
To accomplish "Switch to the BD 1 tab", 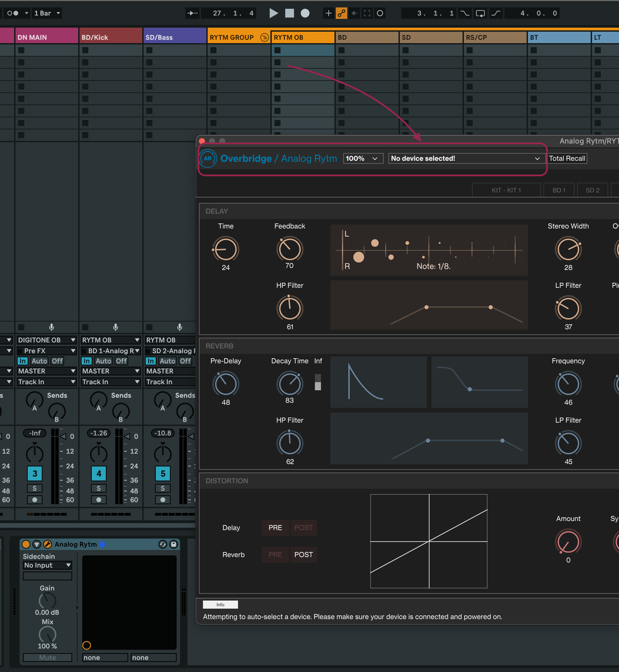I will (x=559, y=190).
